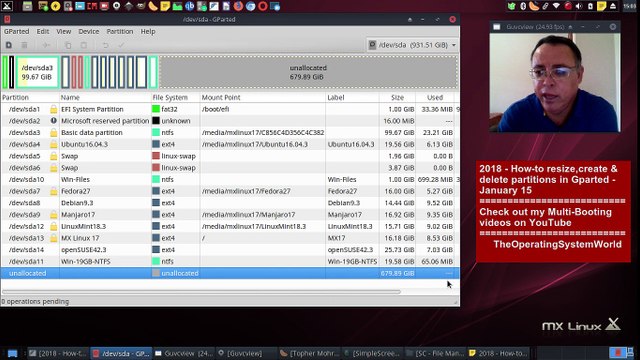Launch the qBittorrent icon in top panel
The width and height of the screenshot is (640, 360).
point(189,6)
